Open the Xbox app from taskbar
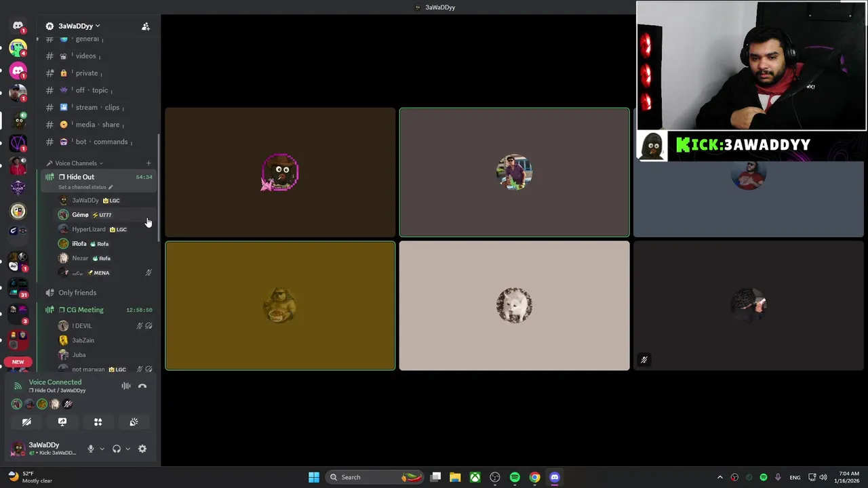 pyautogui.click(x=475, y=477)
